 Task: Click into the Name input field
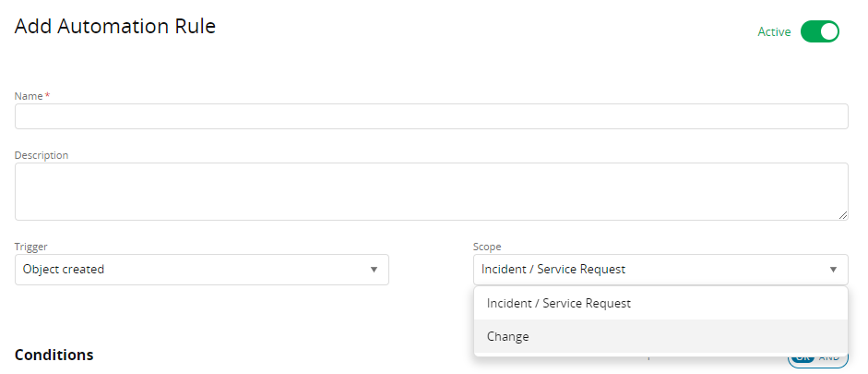pyautogui.click(x=431, y=116)
